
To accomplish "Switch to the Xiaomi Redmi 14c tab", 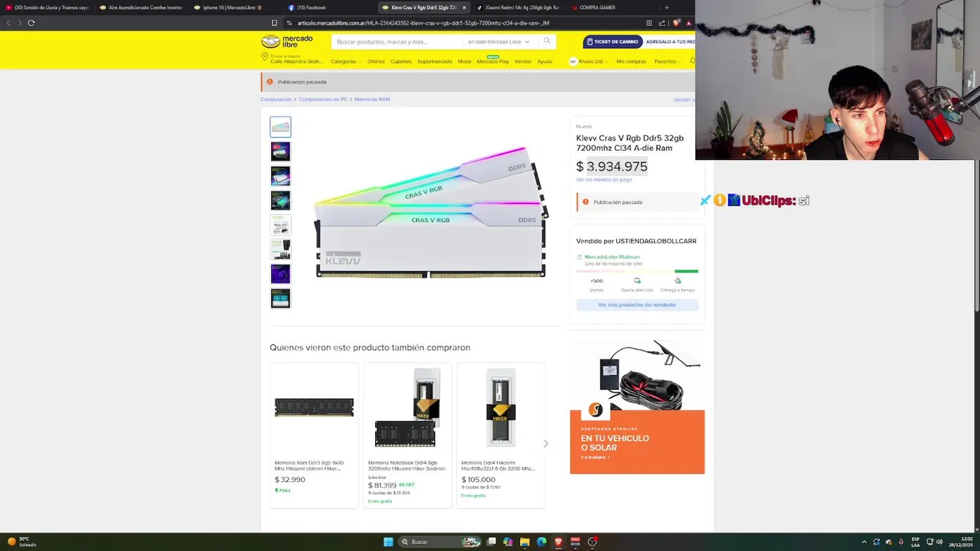I will pyautogui.click(x=518, y=8).
